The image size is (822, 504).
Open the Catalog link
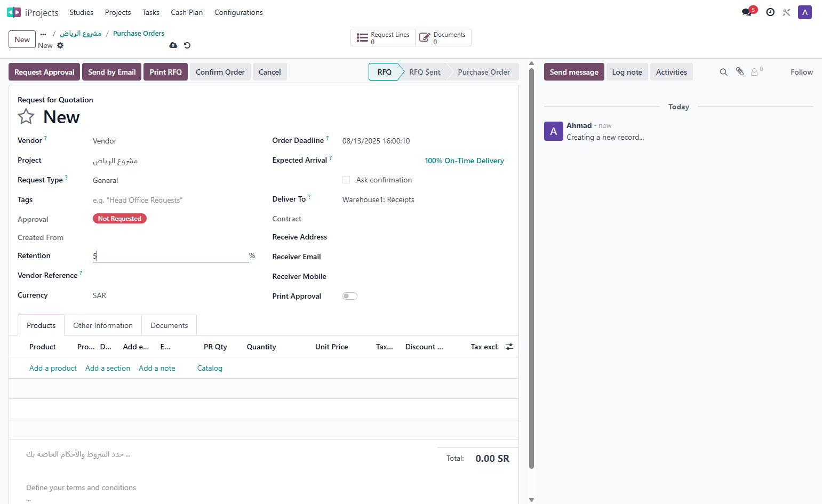(x=210, y=368)
